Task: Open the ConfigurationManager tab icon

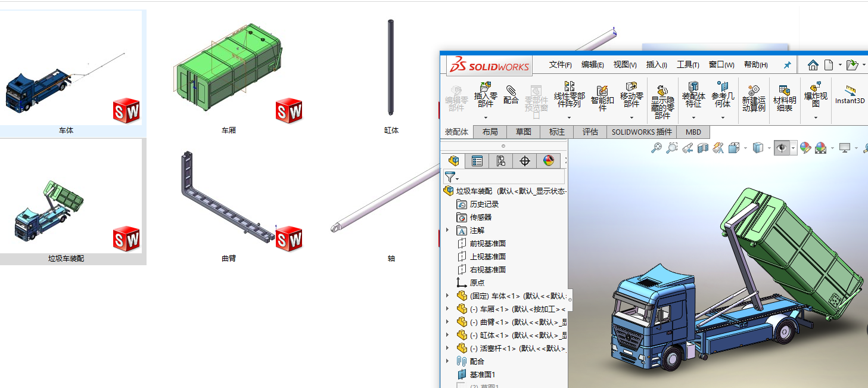Action: (500, 161)
